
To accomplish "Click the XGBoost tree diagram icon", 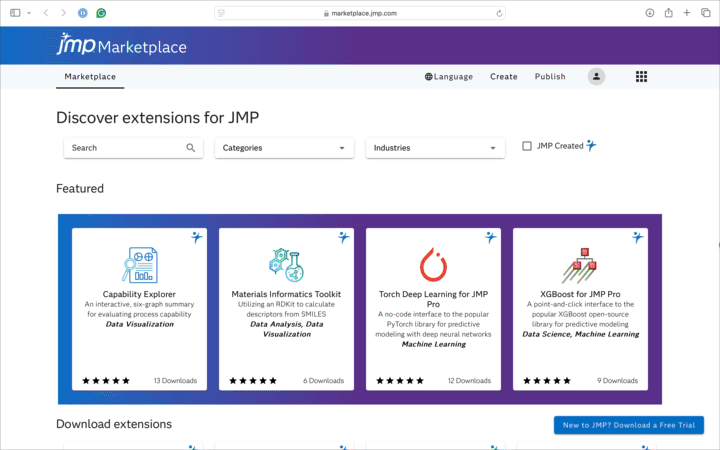I will [580, 264].
